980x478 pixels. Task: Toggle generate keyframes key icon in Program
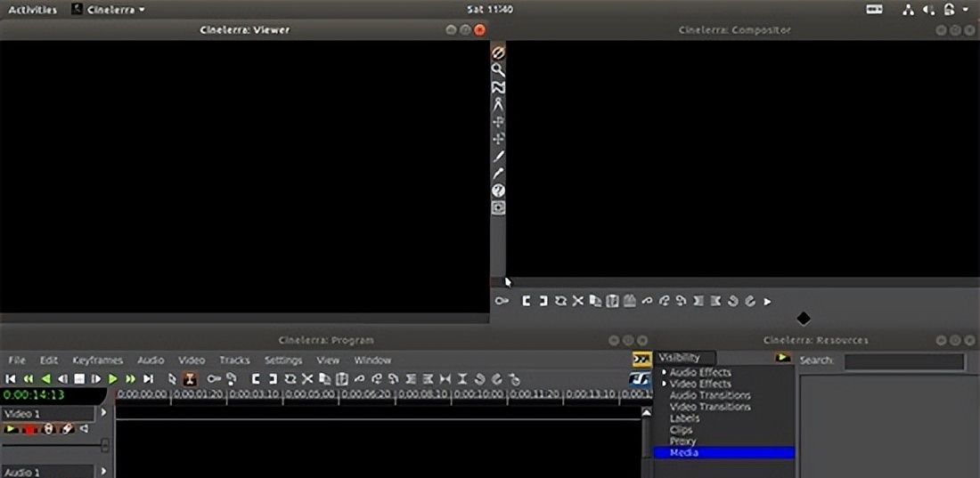pyautogui.click(x=215, y=378)
